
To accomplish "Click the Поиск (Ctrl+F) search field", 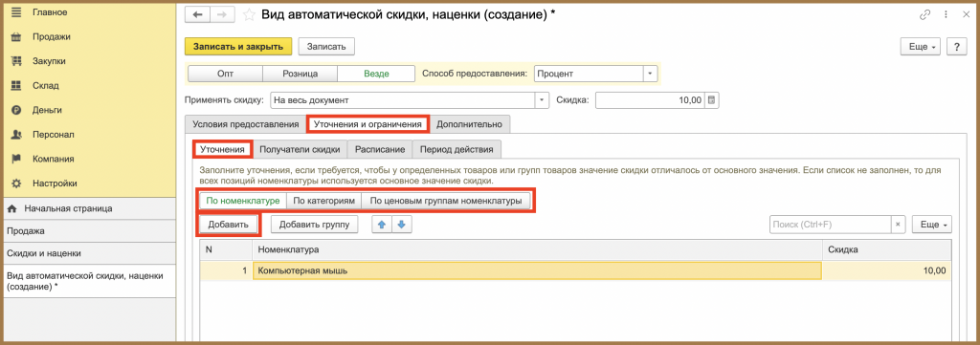I will pos(830,225).
